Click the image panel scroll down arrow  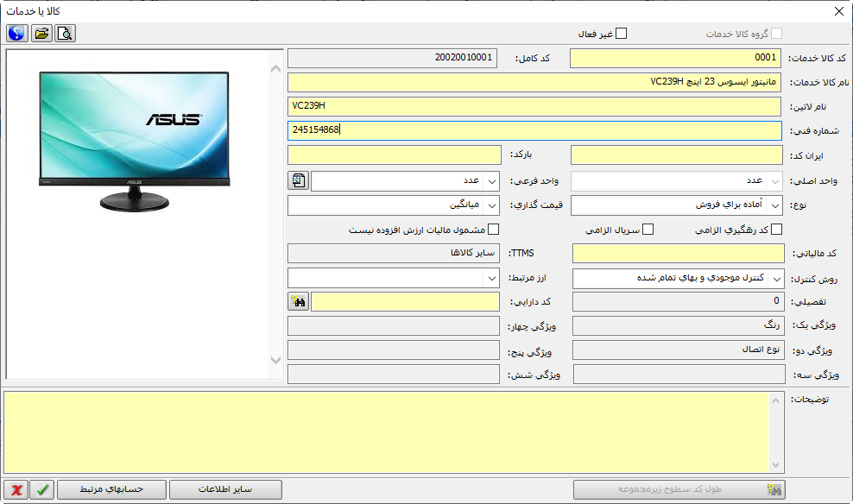pos(275,360)
